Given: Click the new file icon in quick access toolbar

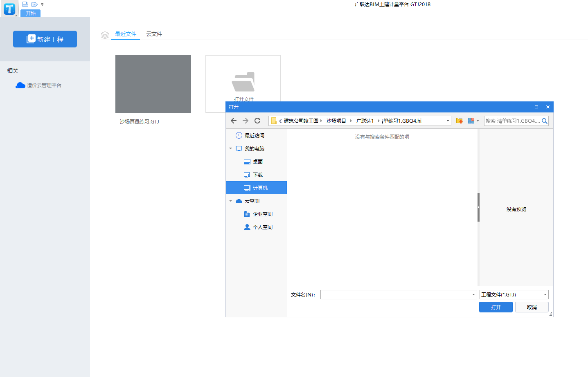Looking at the screenshot, I should tap(25, 4).
